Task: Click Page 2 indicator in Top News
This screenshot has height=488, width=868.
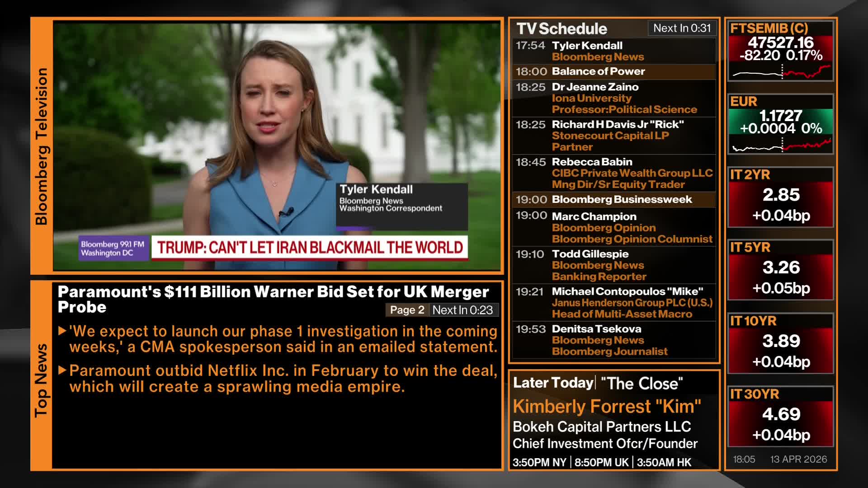Action: [407, 310]
